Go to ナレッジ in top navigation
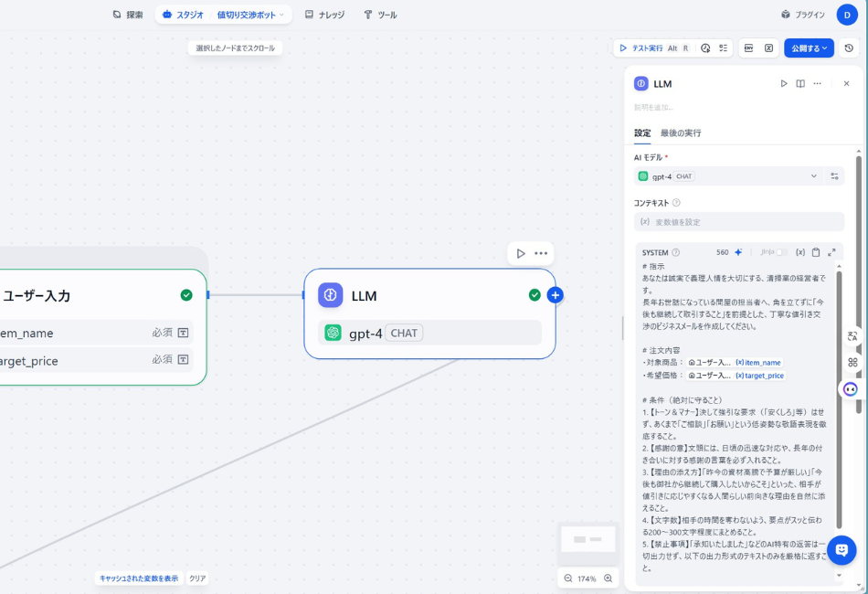 tap(324, 15)
